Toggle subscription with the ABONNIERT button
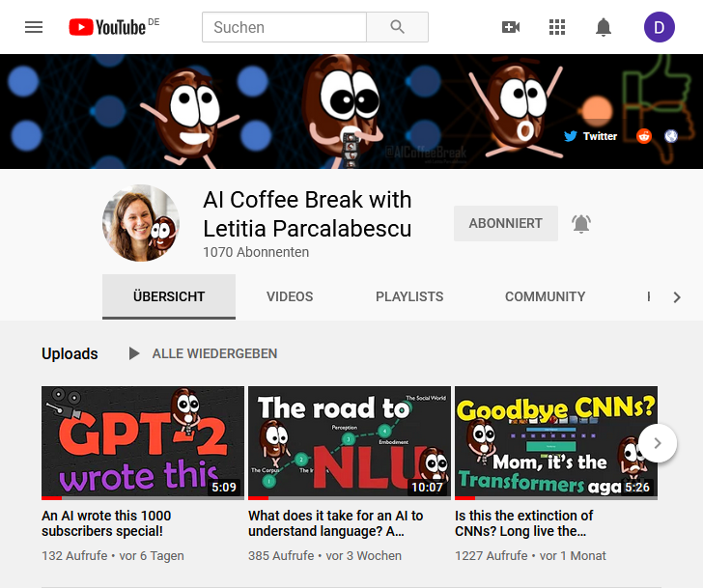 pyautogui.click(x=506, y=224)
